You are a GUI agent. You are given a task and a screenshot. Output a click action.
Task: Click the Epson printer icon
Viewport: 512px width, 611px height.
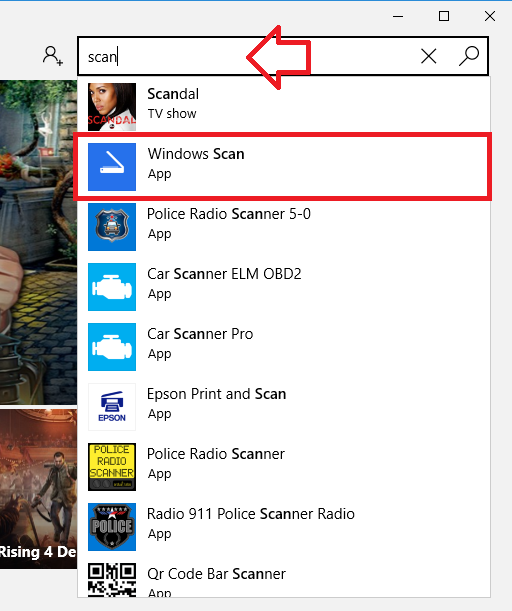click(112, 407)
